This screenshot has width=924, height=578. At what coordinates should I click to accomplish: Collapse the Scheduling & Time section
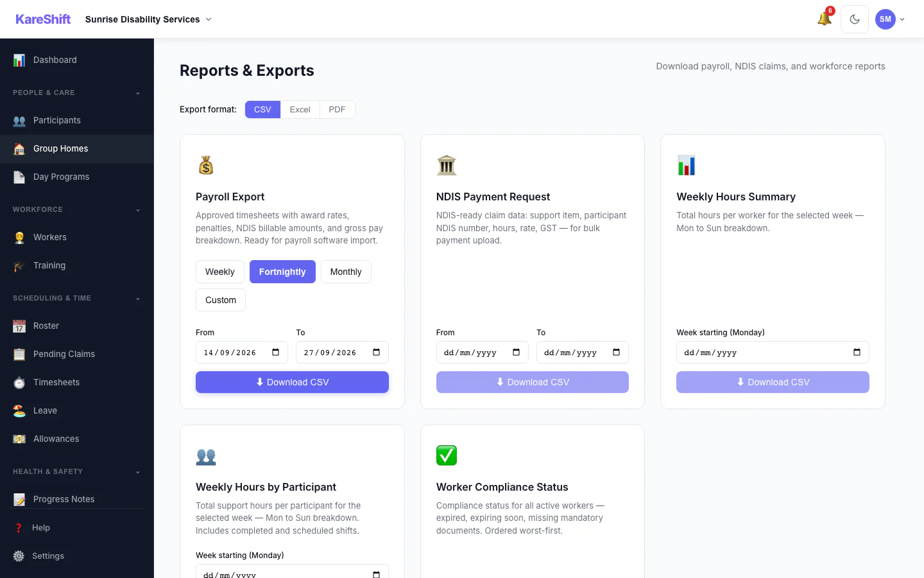pos(138,299)
